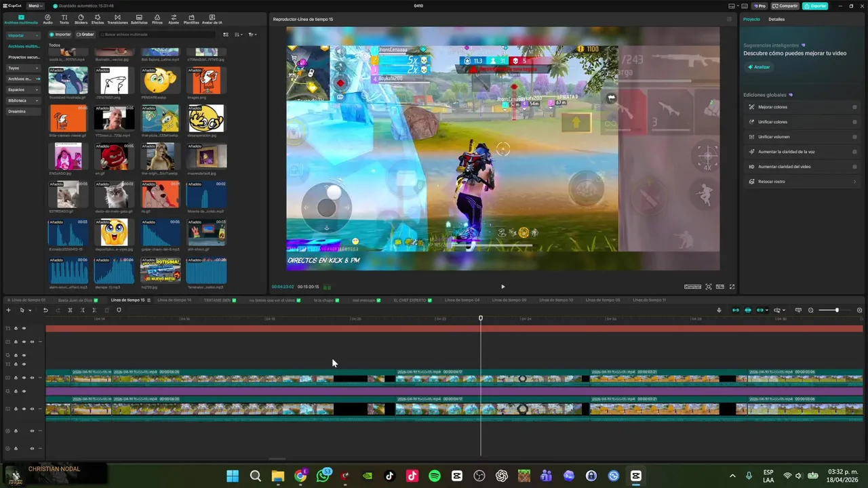Viewport: 868px width, 488px height.
Task: Adjust the timeline zoom slider
Action: pos(835,310)
